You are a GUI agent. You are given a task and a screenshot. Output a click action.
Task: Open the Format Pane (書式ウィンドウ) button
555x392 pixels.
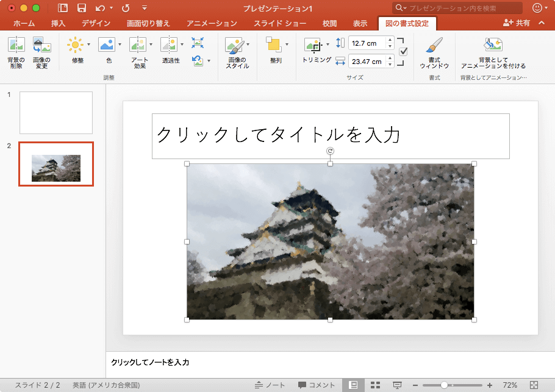pyautogui.click(x=434, y=48)
